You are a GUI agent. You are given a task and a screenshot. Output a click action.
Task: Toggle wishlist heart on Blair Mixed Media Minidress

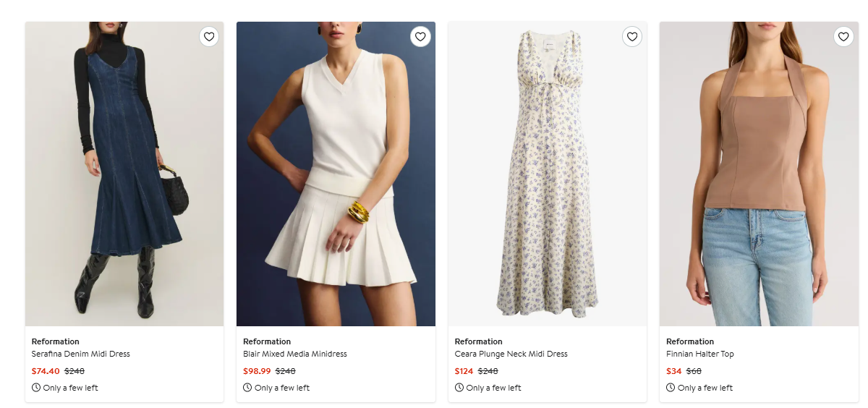click(x=420, y=37)
